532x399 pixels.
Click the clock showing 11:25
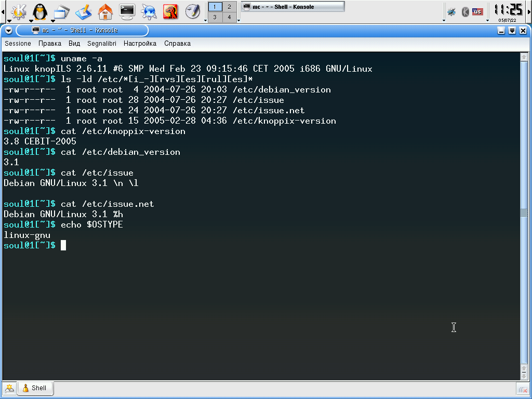(508, 9)
